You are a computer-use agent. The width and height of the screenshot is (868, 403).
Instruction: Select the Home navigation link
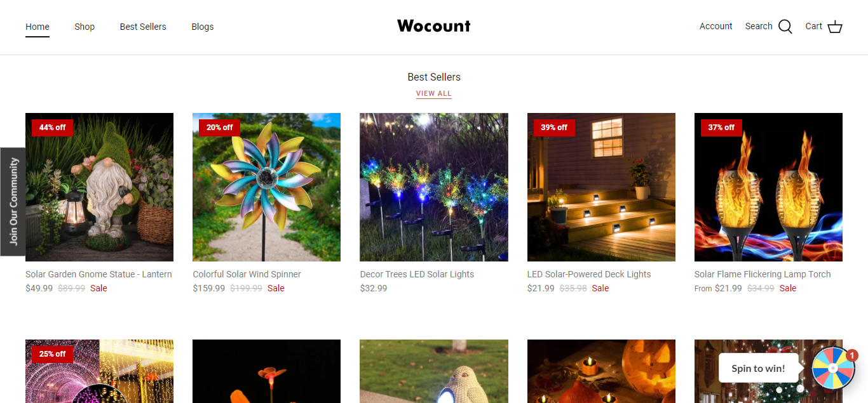point(37,27)
